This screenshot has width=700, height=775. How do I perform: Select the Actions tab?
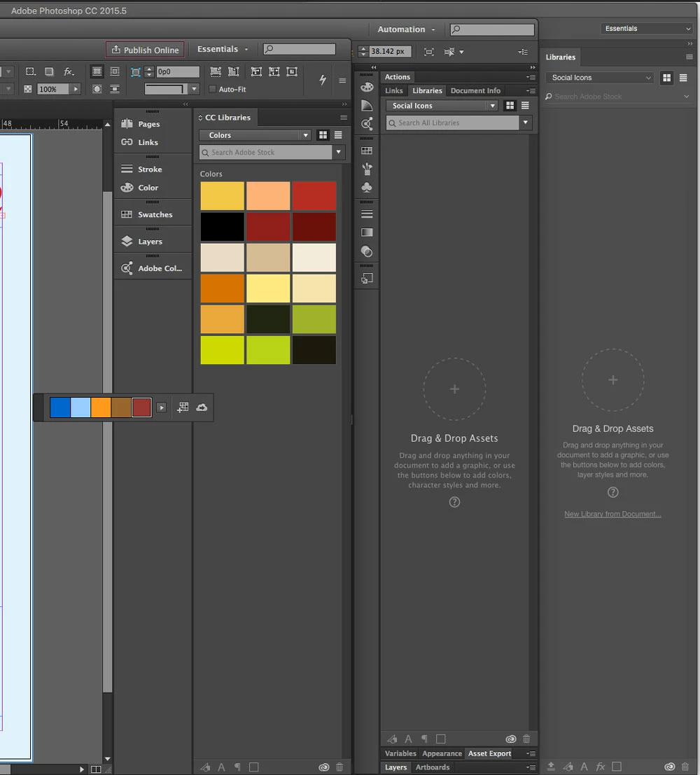pos(398,76)
